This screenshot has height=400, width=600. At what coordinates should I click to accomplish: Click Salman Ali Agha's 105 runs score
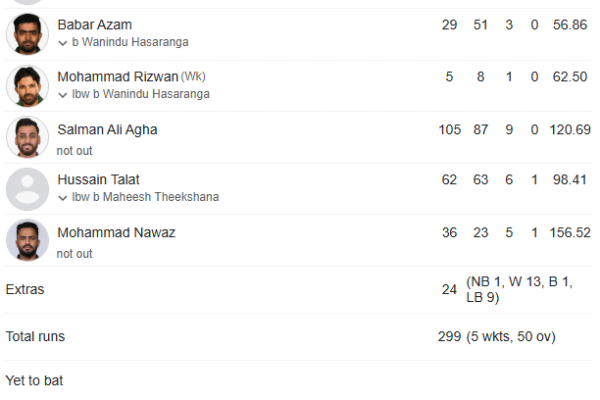tap(449, 130)
